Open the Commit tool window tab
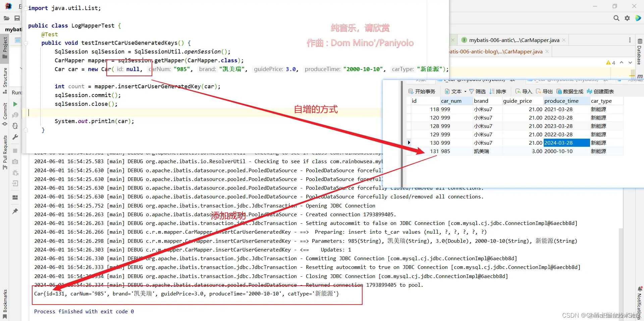 (x=5, y=114)
